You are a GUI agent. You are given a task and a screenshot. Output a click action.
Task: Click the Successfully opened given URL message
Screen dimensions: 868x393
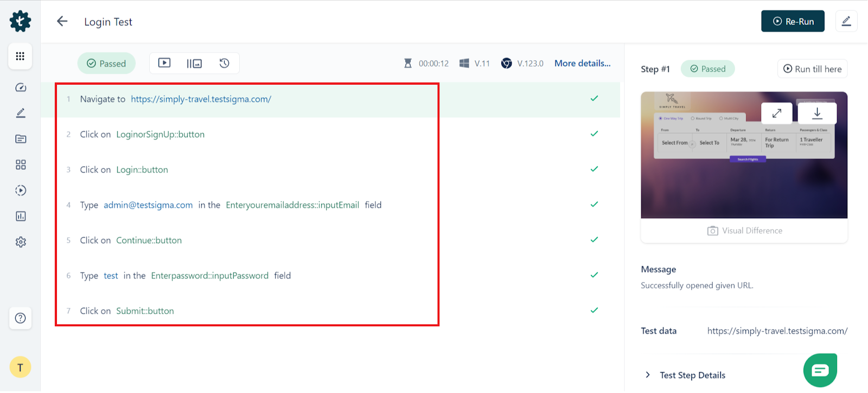pos(697,286)
